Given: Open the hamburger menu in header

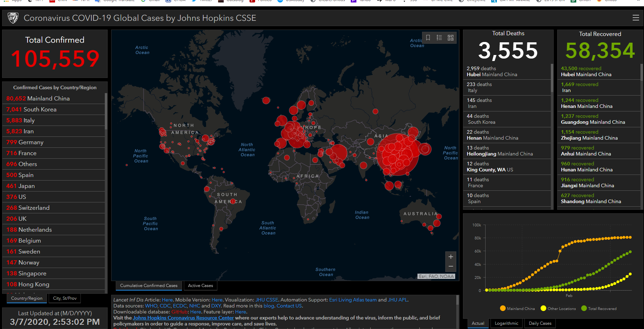Looking at the screenshot, I should point(636,18).
